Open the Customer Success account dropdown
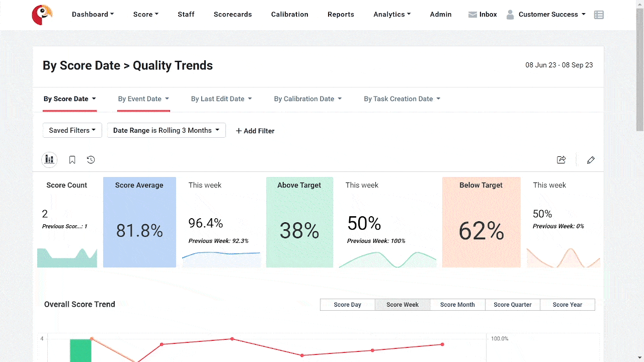This screenshot has width=644, height=362. point(552,15)
